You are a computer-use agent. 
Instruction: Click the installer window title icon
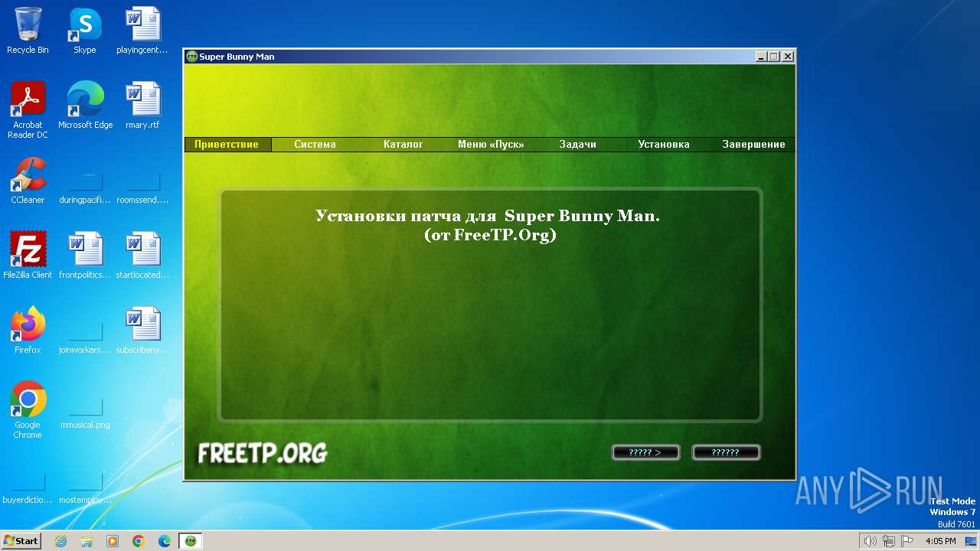click(192, 57)
